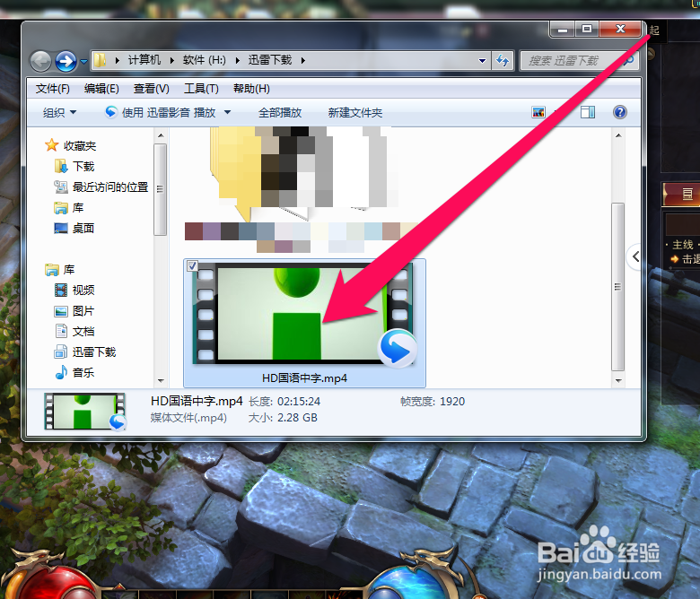The image size is (700, 599).
Task: Select 收藏夹 in navigation pane
Action: (71, 145)
